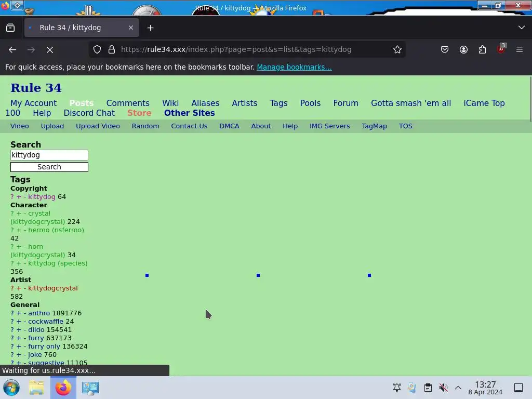Go to the Wiki page
532x399 pixels.
[x=170, y=103]
